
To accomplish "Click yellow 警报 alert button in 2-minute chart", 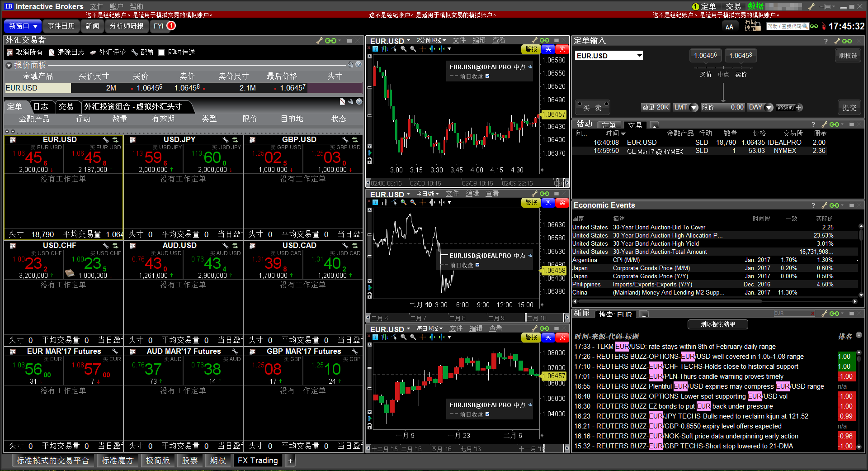I will point(531,49).
